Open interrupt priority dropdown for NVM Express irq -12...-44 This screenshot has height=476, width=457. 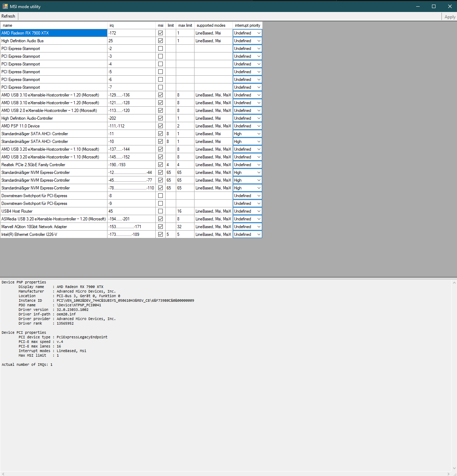pos(259,173)
